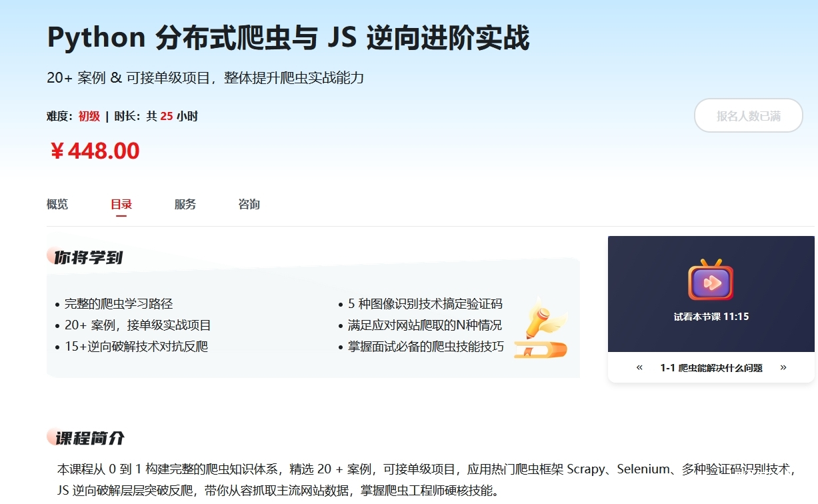The height and width of the screenshot is (504, 818).
Task: Click the Python 分布式爬虫 course title
Action: (x=288, y=38)
